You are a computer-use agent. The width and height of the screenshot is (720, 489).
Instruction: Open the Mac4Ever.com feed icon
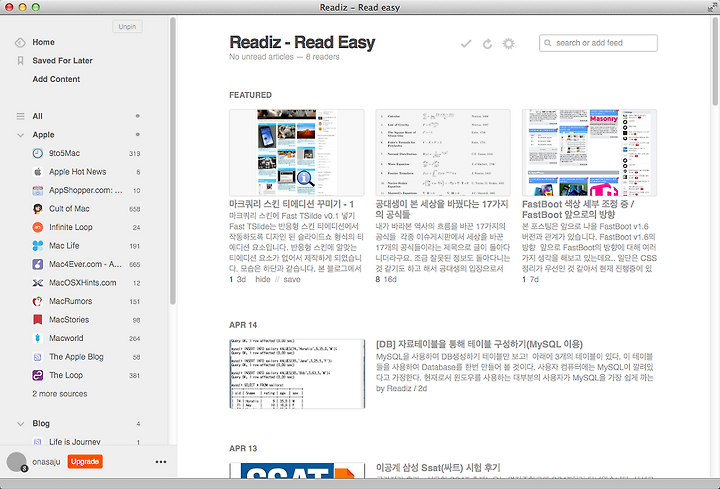38,264
